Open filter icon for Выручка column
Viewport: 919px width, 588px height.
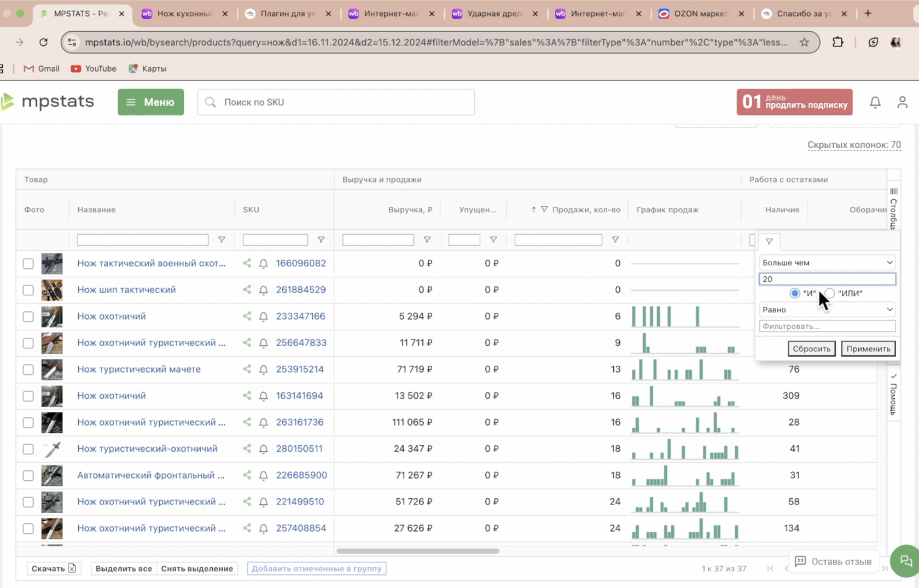(x=427, y=240)
